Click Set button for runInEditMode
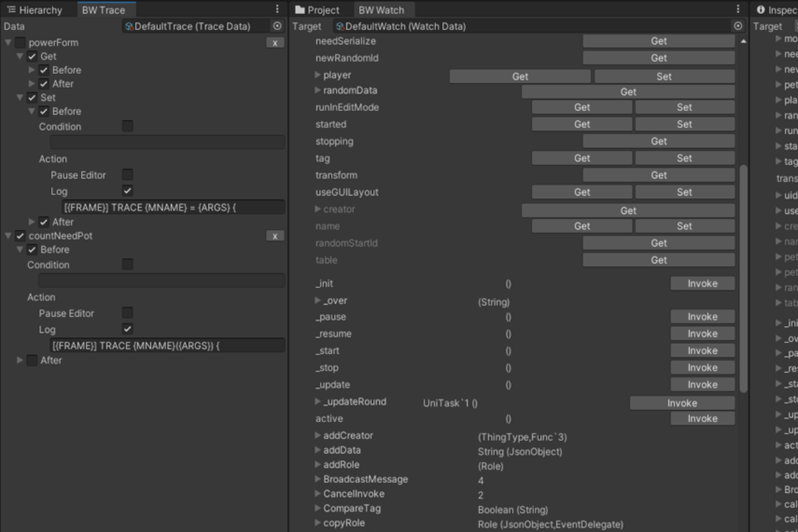The height and width of the screenshot is (532, 798). 684,107
